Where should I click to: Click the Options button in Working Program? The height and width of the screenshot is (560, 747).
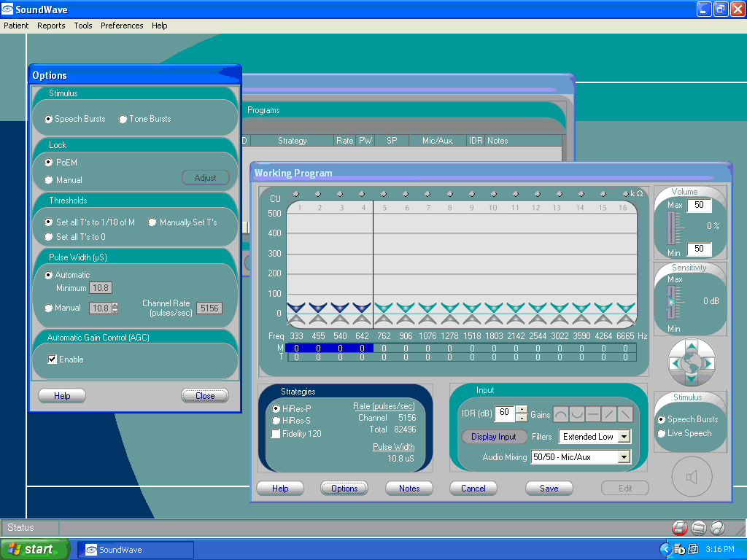(x=344, y=488)
